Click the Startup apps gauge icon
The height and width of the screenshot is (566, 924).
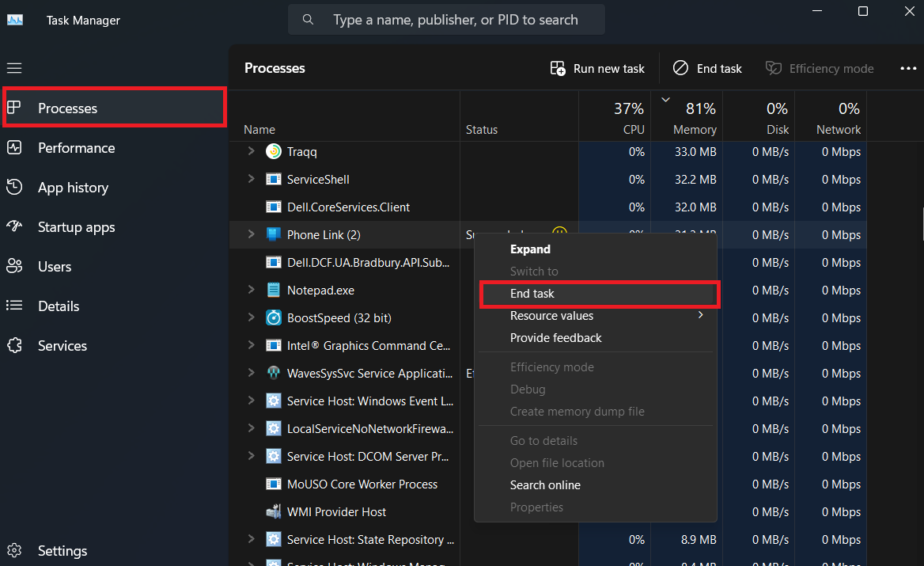[x=14, y=226]
